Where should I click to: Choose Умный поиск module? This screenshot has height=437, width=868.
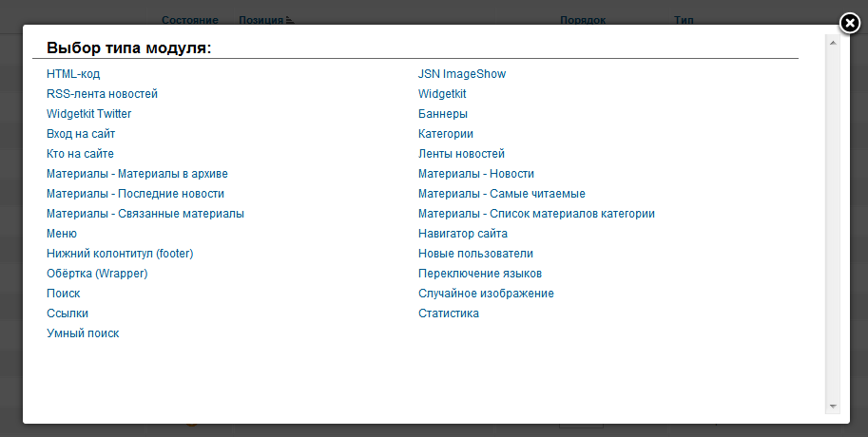pos(83,333)
